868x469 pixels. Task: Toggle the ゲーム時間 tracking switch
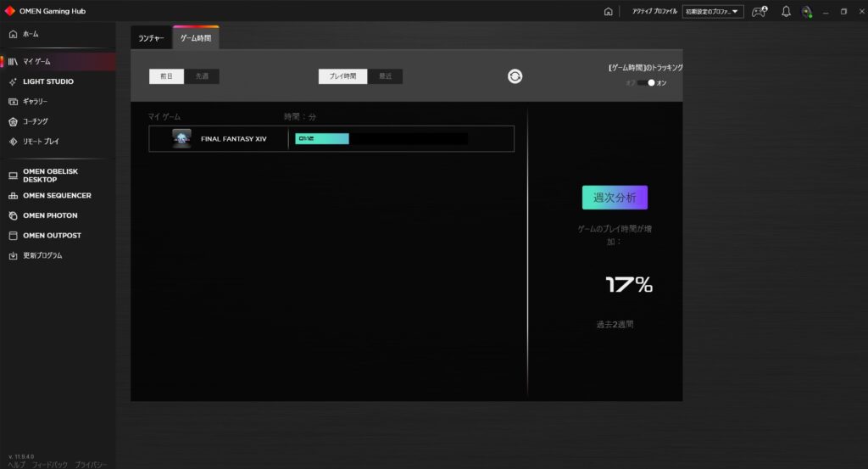(647, 82)
